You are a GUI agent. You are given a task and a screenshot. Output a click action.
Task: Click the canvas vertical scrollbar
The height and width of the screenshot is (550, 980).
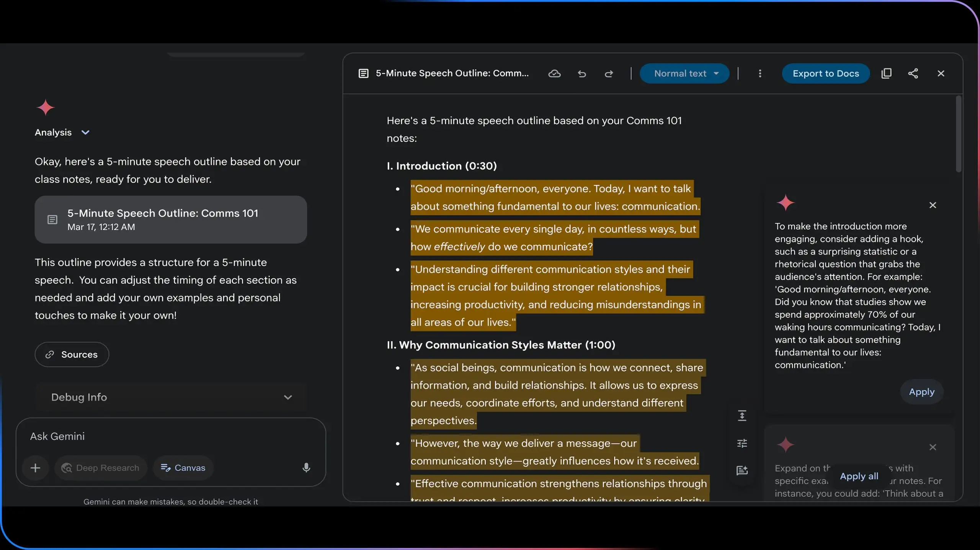[958, 135]
